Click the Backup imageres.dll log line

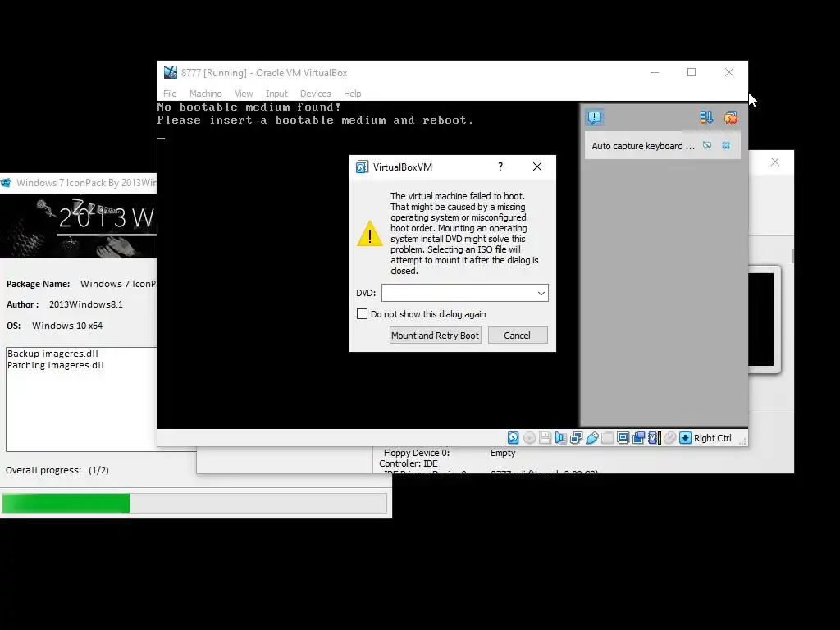click(52, 354)
